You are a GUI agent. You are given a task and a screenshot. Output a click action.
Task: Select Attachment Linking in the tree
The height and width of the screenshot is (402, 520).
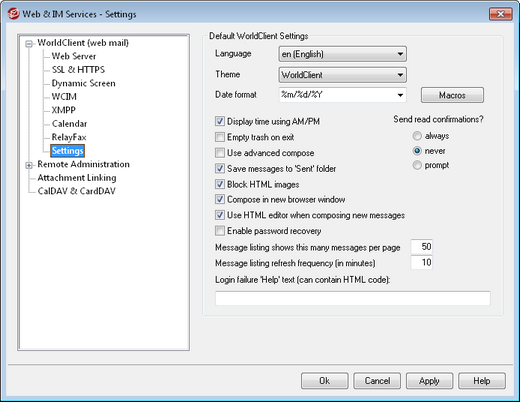point(77,178)
